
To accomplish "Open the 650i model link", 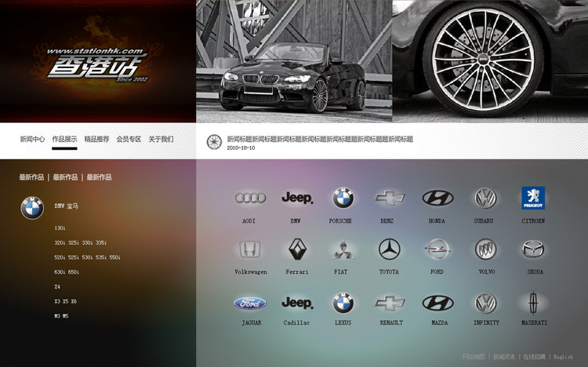I will [x=74, y=272].
